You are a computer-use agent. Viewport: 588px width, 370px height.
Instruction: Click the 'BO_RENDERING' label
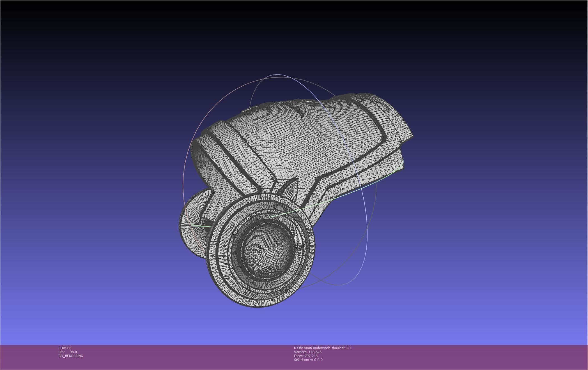coord(71,356)
